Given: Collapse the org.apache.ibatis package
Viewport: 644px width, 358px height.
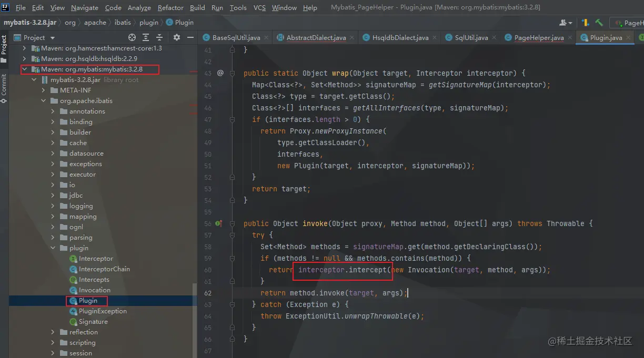Looking at the screenshot, I should click(x=44, y=100).
